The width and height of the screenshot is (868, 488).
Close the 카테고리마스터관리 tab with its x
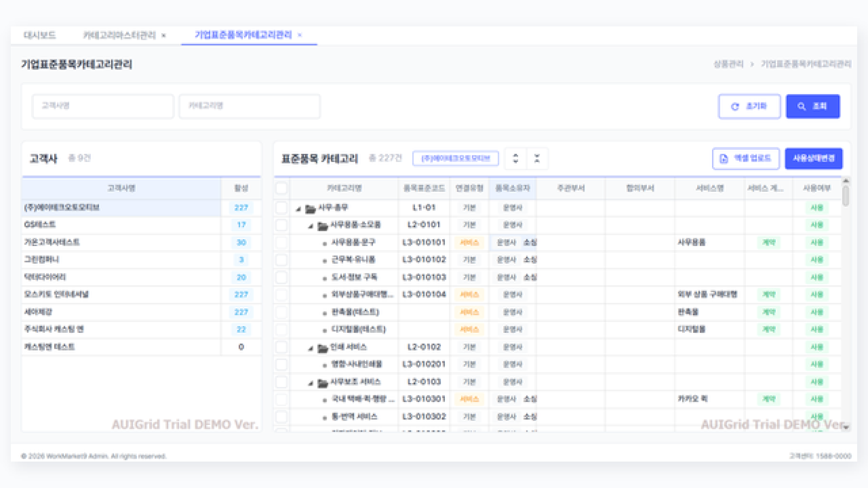point(164,36)
